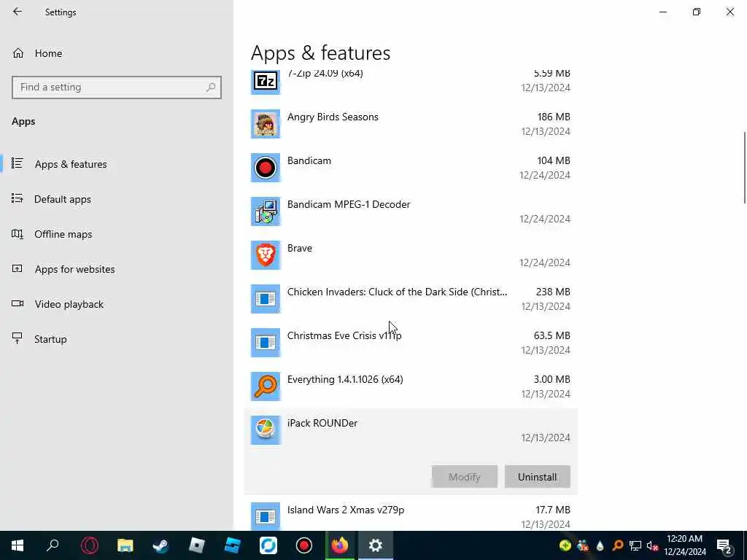Switch to Firefox in the taskbar
The height and width of the screenshot is (560, 747).
tap(340, 545)
